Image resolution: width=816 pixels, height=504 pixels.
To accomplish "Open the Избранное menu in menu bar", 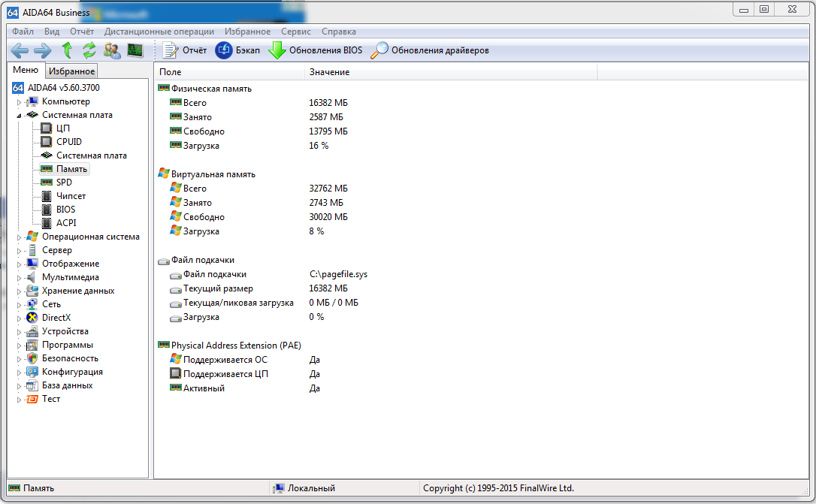I will point(248,32).
